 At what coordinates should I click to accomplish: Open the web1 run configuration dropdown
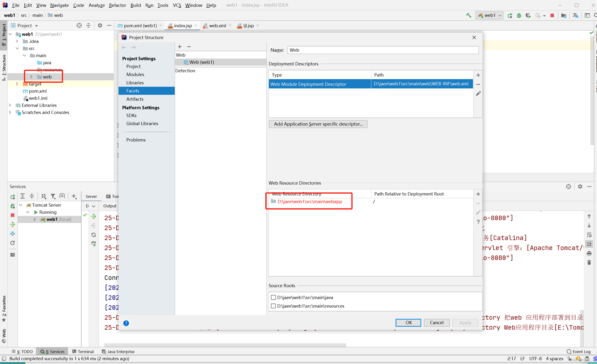(489, 15)
